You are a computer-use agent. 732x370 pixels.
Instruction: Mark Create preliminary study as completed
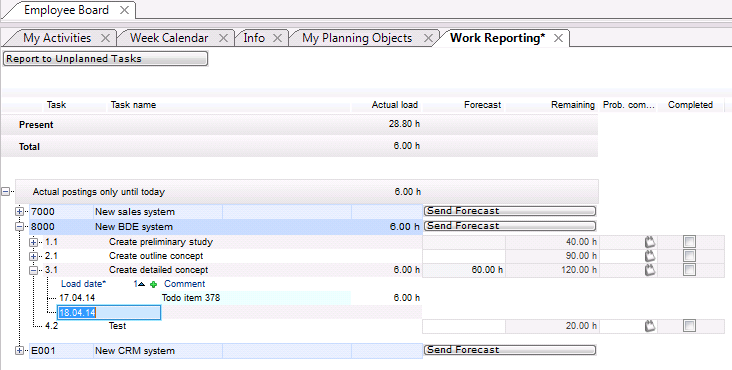coord(689,242)
